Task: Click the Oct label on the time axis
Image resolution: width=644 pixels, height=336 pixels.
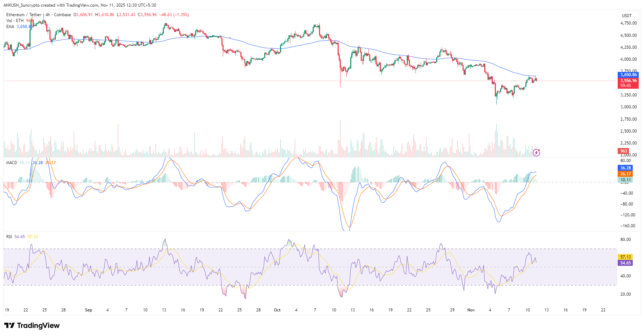Action: click(x=277, y=310)
